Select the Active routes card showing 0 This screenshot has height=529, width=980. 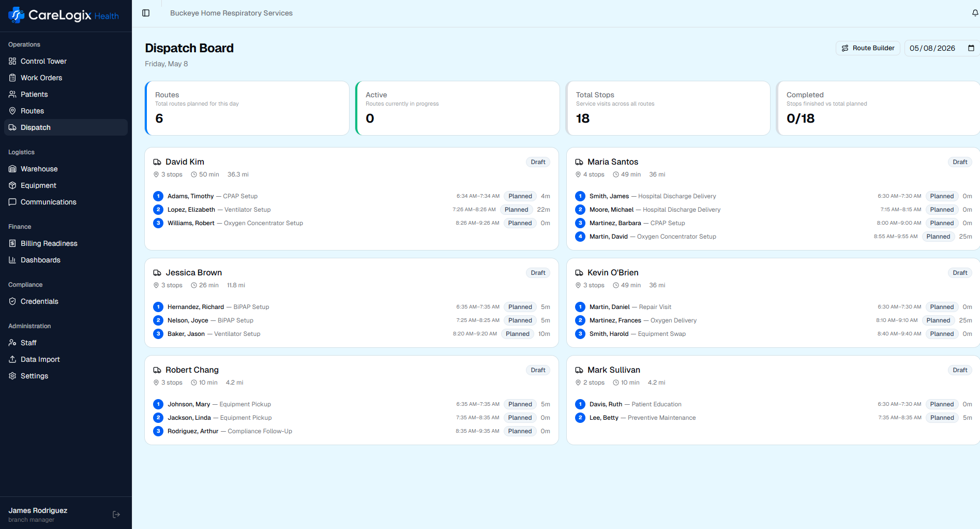pyautogui.click(x=458, y=108)
